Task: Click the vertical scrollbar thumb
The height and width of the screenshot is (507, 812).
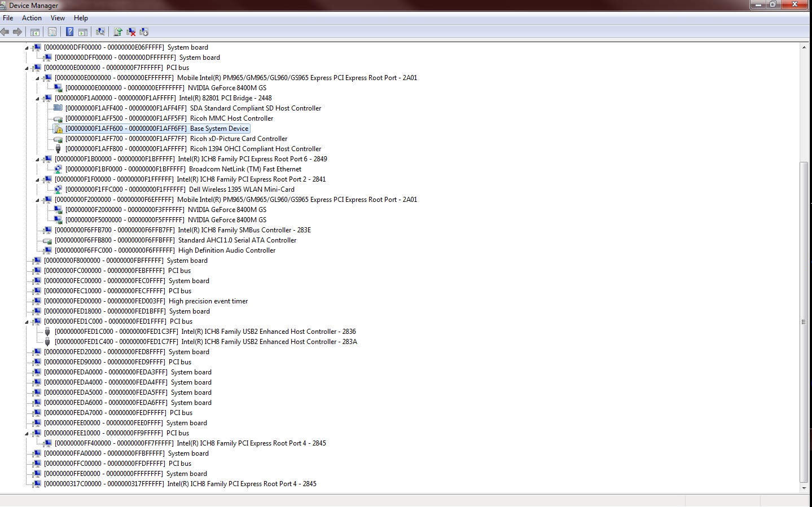Action: (x=804, y=321)
